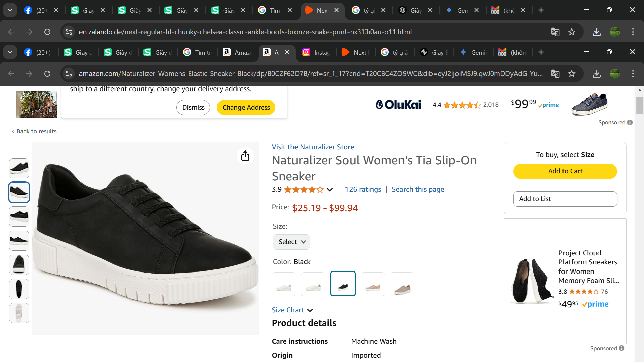Screen dimensions: 644x362
Task: Click the Sponsored info icon under OluKai ad
Action: tap(630, 122)
